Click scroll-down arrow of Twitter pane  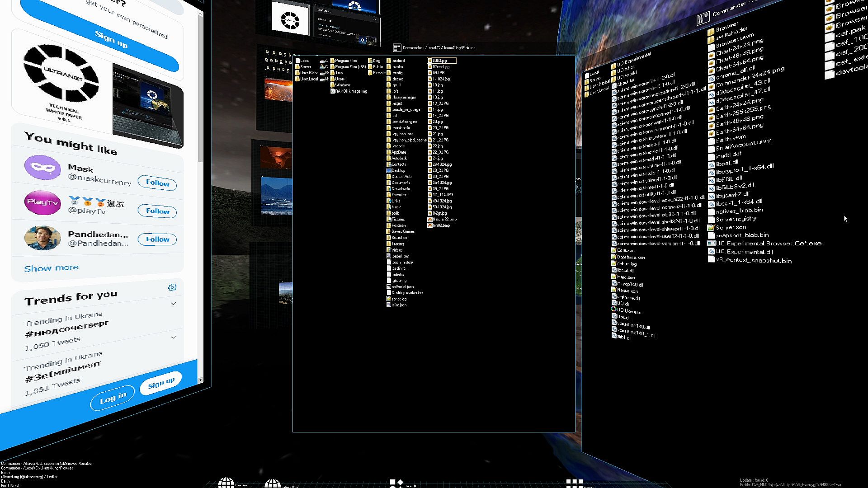[x=200, y=380]
